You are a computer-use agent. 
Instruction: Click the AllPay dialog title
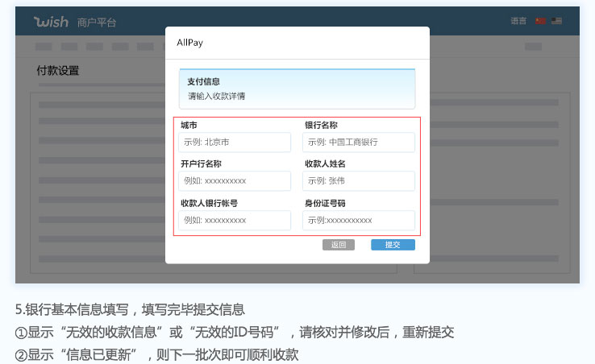[x=189, y=43]
